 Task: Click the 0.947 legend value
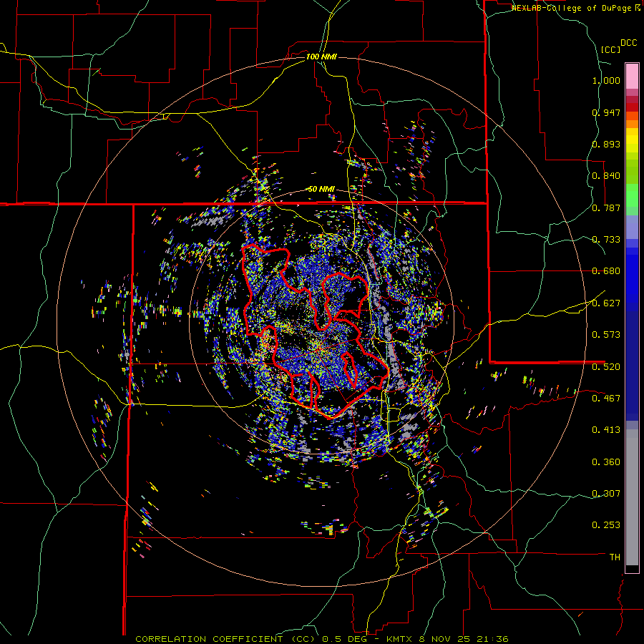pyautogui.click(x=606, y=112)
